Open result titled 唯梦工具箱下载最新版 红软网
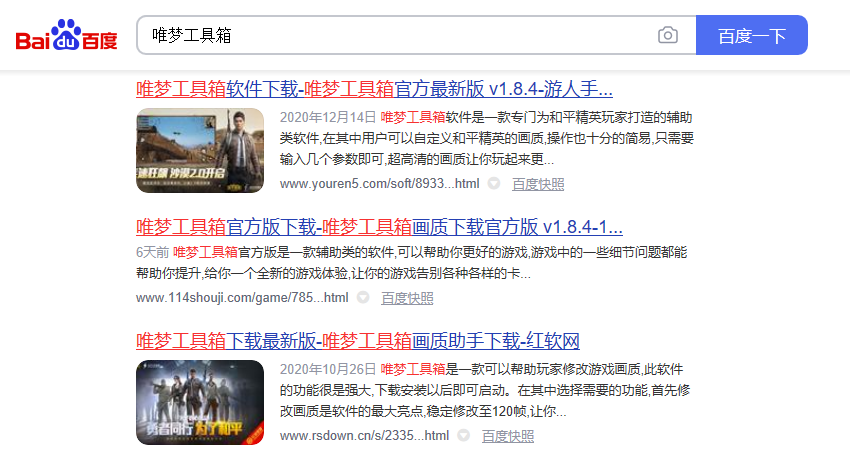The height and width of the screenshot is (459, 850). tap(358, 341)
